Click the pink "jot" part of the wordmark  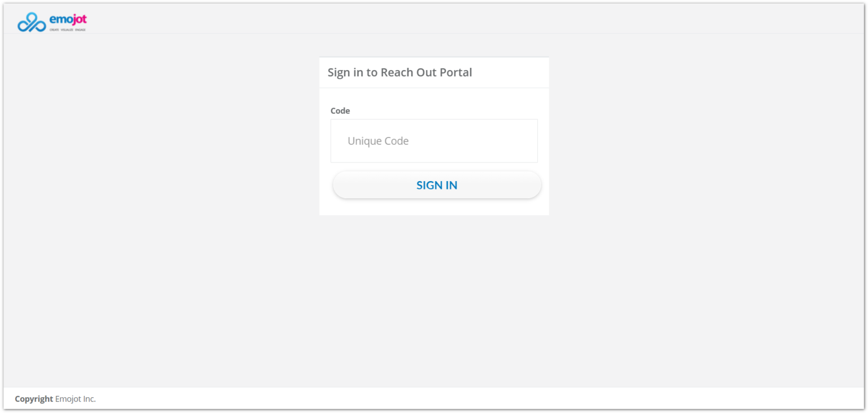click(x=80, y=20)
